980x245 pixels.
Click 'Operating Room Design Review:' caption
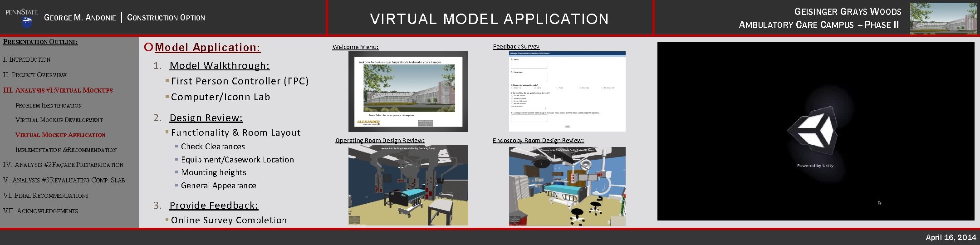(x=380, y=140)
